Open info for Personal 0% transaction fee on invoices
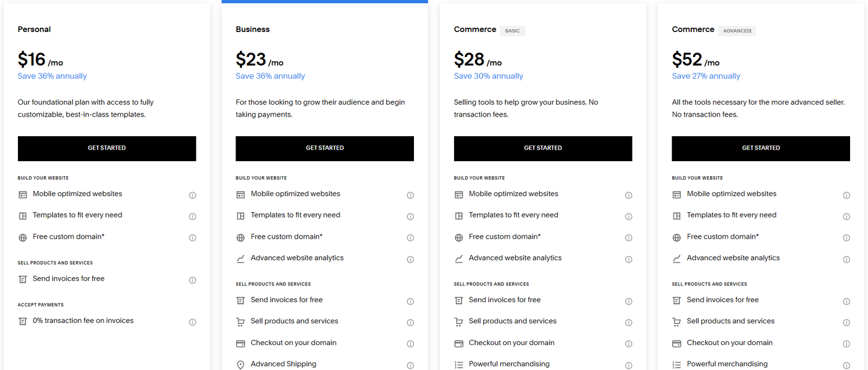Image resolution: width=868 pixels, height=370 pixels. click(x=193, y=322)
